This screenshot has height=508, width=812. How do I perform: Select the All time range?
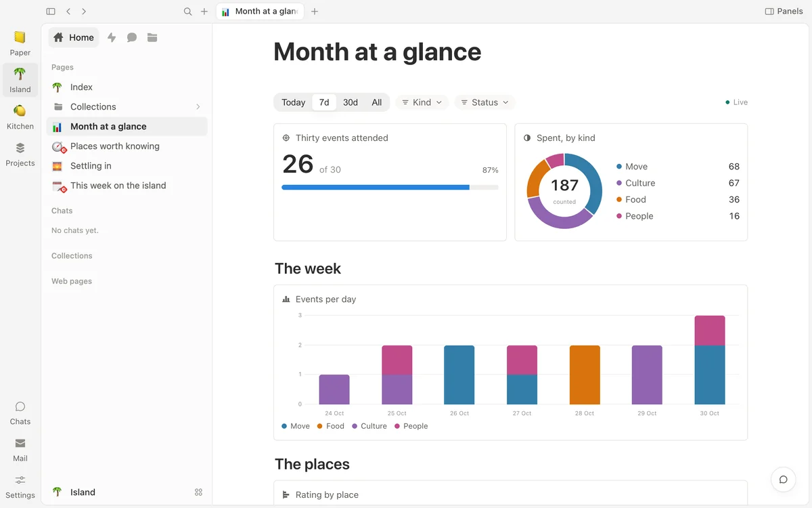tap(377, 102)
